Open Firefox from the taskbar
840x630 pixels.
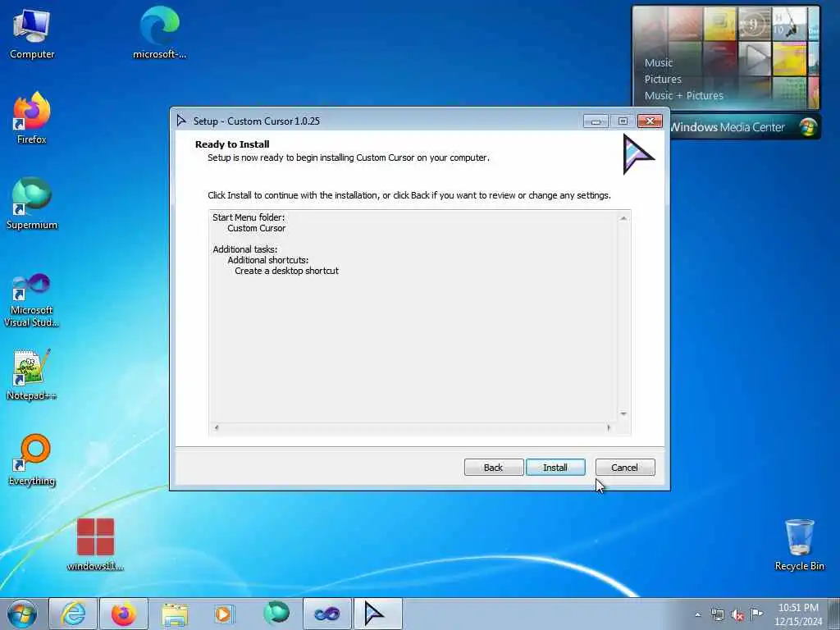coord(124,614)
